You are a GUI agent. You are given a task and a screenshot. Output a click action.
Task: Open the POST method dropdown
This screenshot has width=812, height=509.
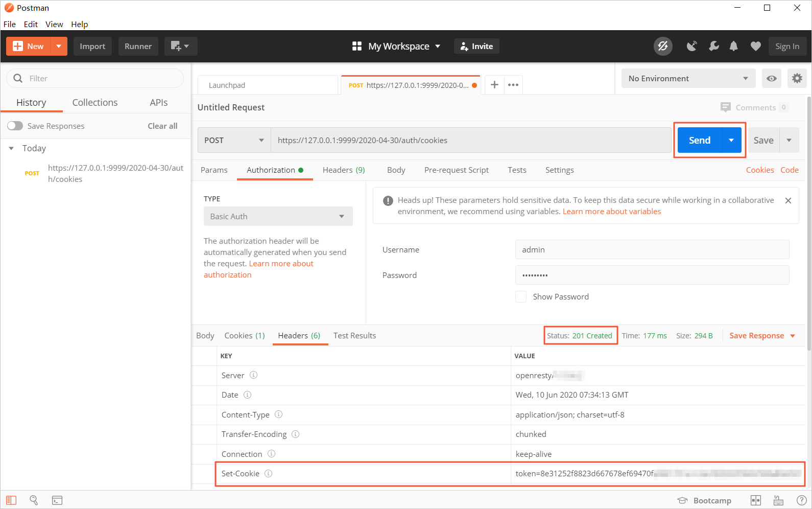point(234,140)
